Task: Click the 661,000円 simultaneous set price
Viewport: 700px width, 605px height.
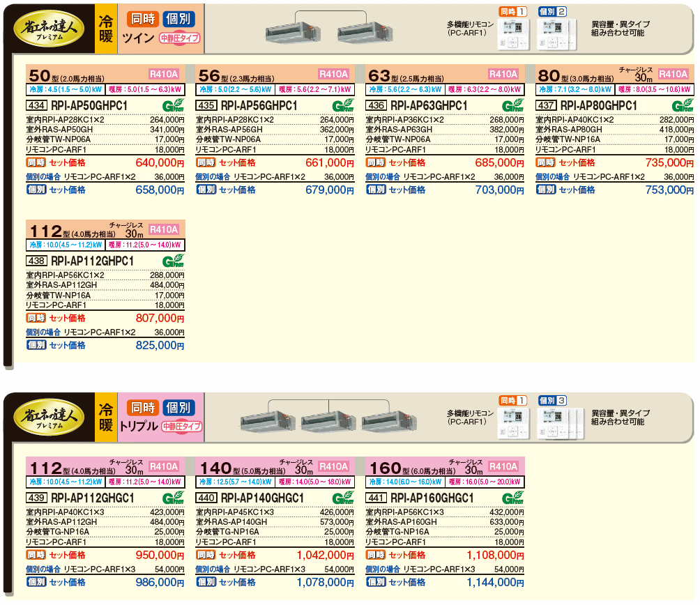Action: pos(330,163)
